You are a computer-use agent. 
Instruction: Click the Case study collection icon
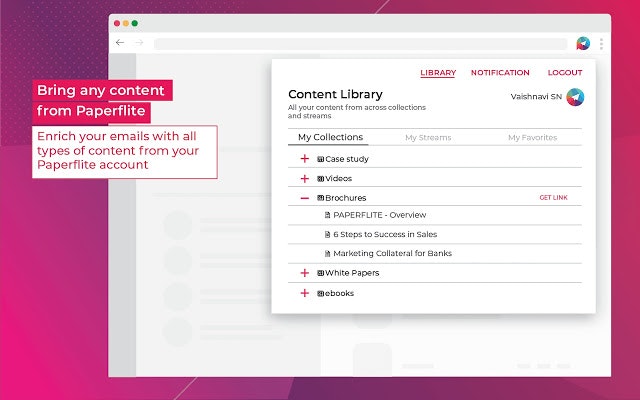point(320,159)
